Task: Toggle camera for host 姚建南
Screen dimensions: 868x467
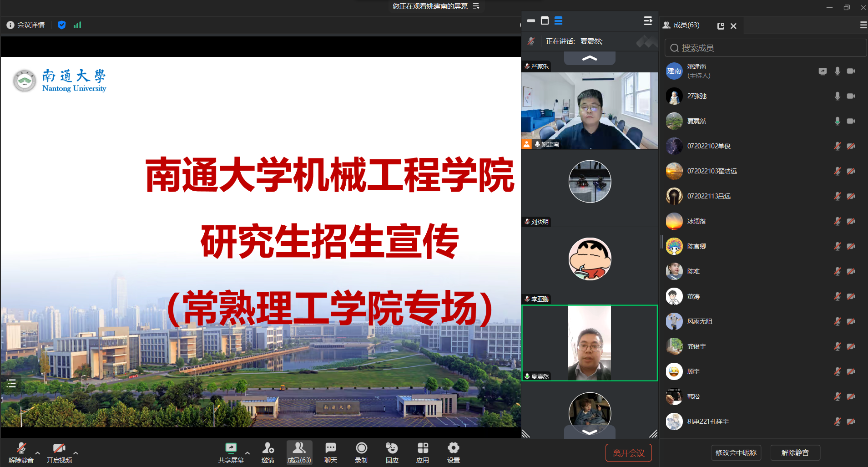Action: [851, 71]
